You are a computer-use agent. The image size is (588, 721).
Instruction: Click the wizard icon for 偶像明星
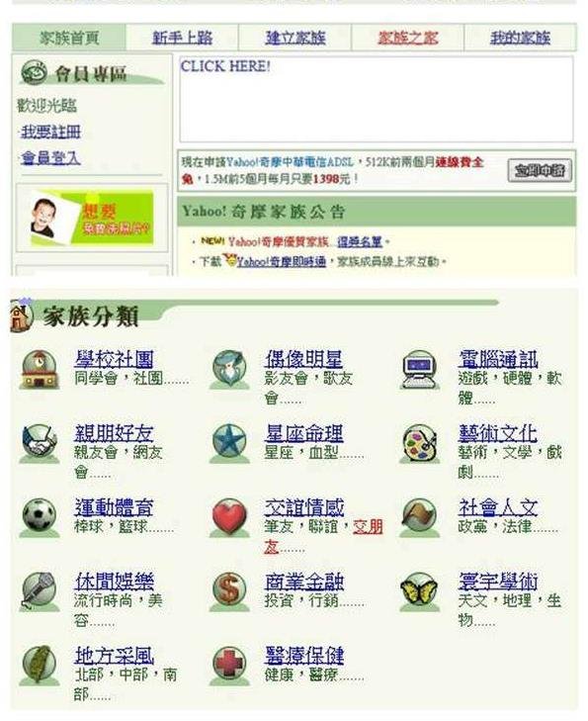click(x=229, y=370)
